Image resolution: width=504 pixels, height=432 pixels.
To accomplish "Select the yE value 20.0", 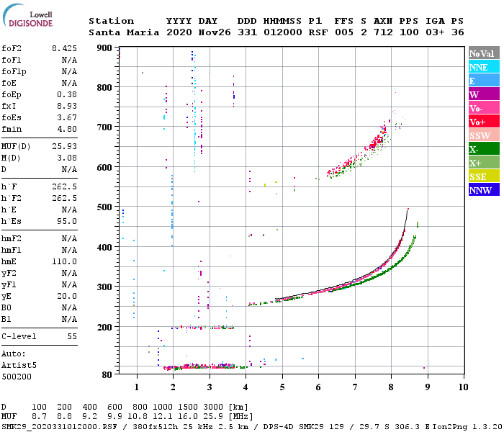I will click(x=67, y=297).
